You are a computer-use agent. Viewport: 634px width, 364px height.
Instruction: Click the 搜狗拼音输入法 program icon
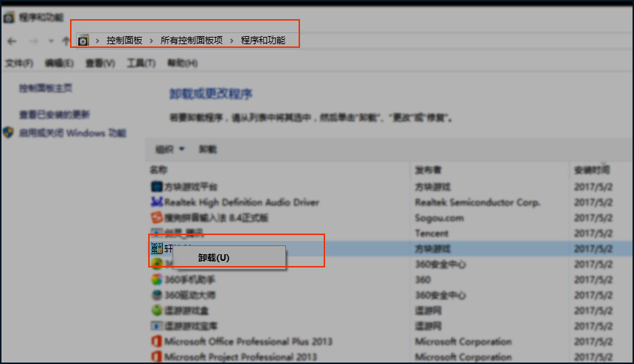tap(156, 217)
